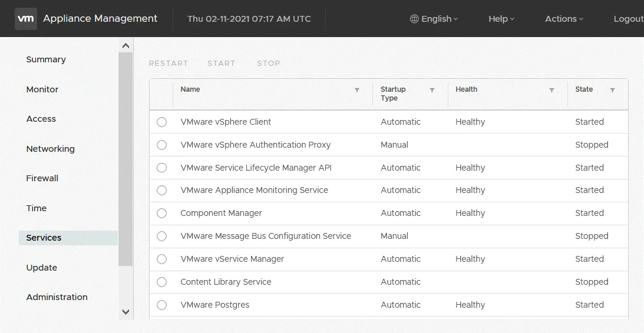The image size is (644, 333).
Task: Select Content Library Service radio button
Action: coord(162,282)
